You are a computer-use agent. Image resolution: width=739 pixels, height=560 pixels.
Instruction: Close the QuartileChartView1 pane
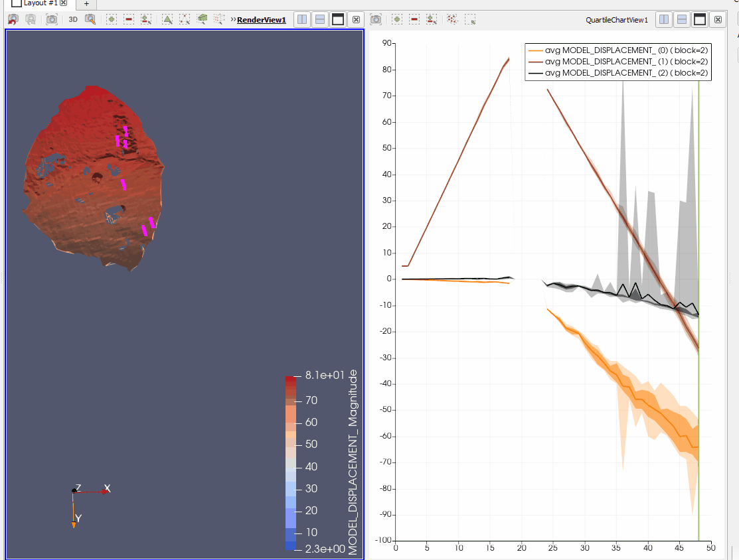718,20
